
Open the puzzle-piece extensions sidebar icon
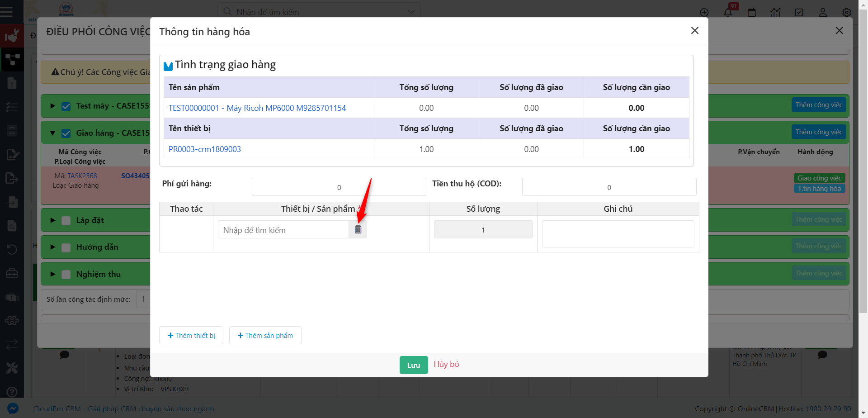[12, 320]
